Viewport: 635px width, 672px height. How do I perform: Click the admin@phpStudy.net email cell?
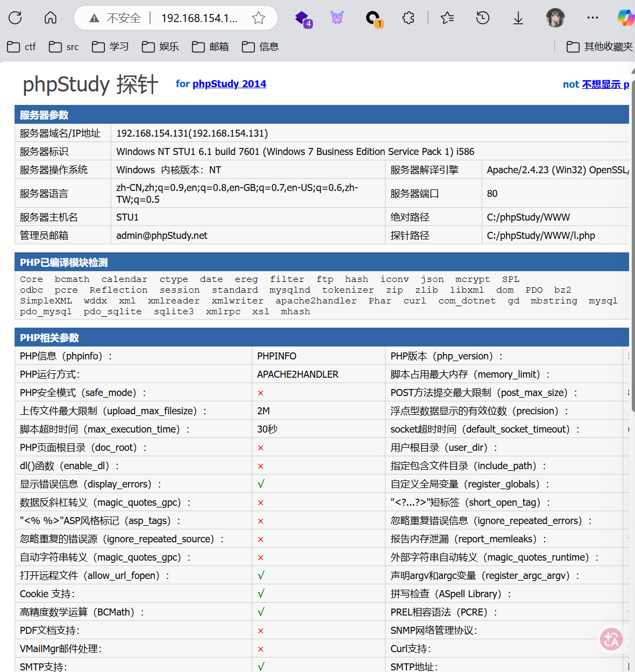162,236
